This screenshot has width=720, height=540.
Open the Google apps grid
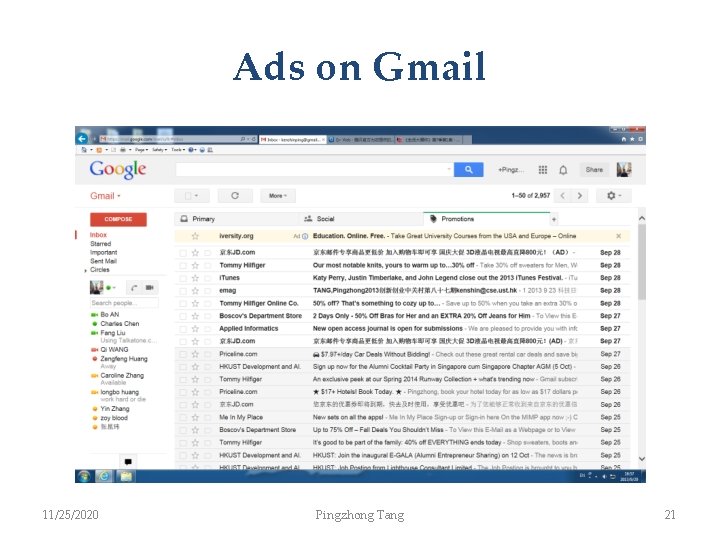(543, 170)
